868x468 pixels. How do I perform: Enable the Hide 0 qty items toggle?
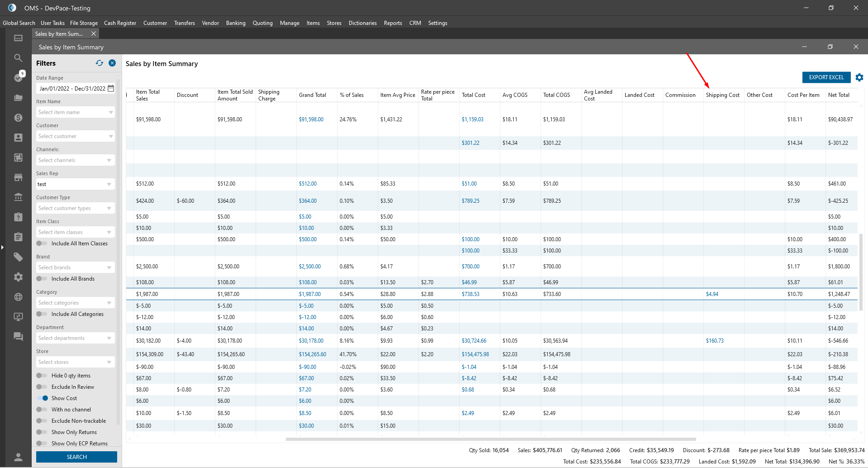[42, 376]
